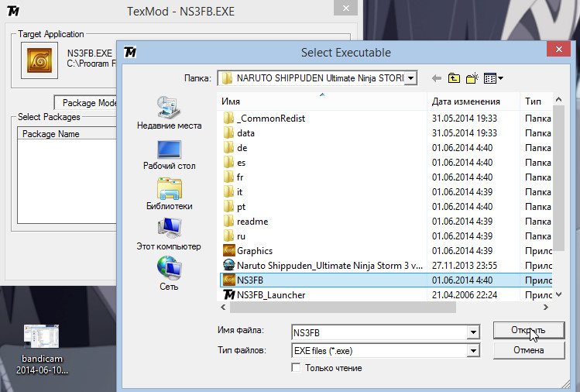This screenshot has height=392, width=580.
Task: Click the horizontal scrollbar thumb in file list
Action: (343, 308)
